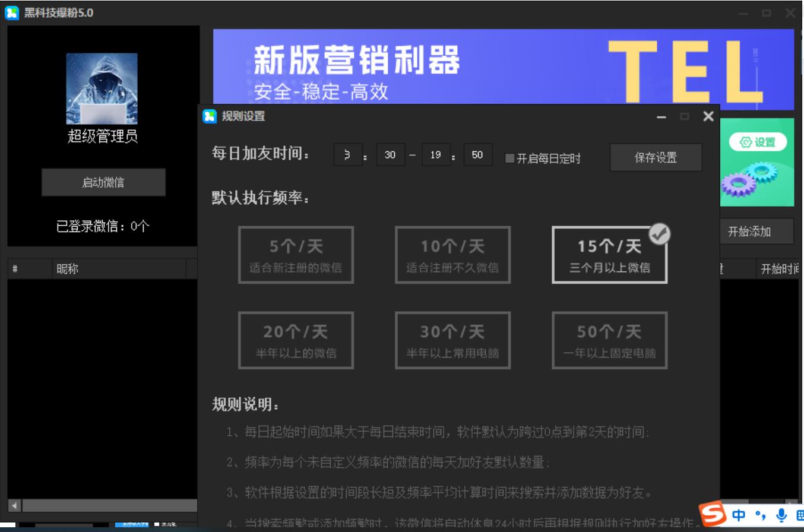Select the 5个/天 frequency option
Image resolution: width=804 pixels, height=532 pixels.
(296, 254)
